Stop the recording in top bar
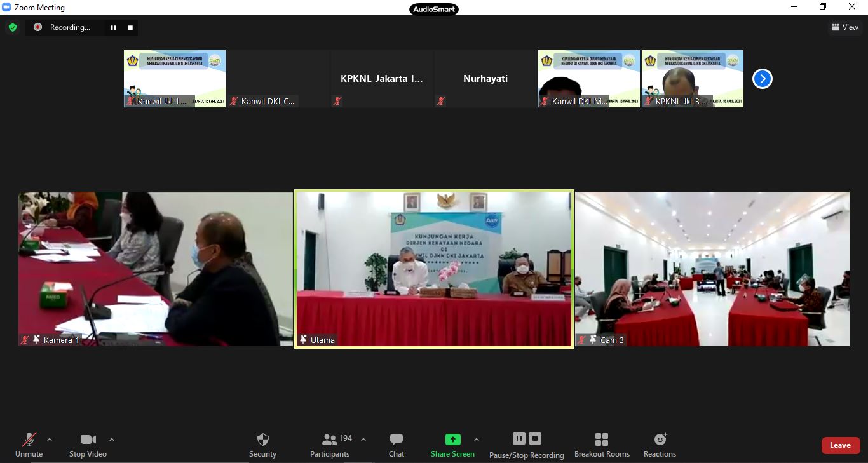The image size is (868, 463). coord(130,27)
